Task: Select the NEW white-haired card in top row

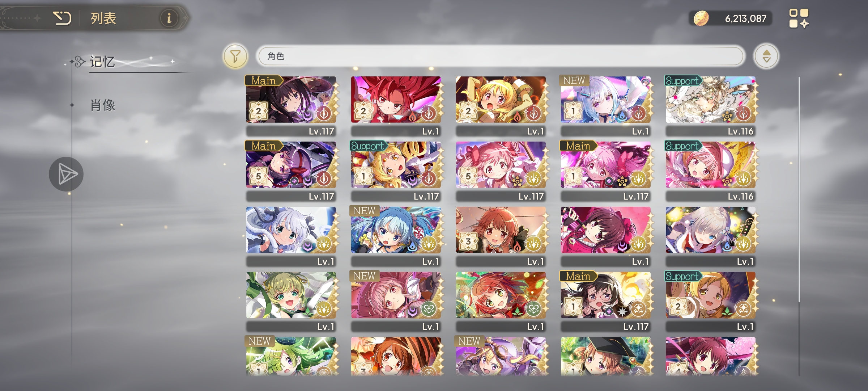Action: click(606, 106)
